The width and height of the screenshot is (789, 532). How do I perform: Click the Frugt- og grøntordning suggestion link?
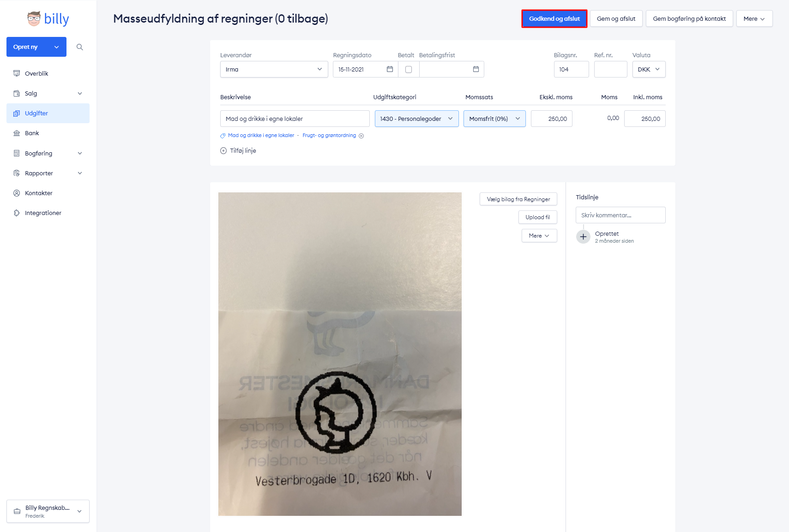coord(329,136)
